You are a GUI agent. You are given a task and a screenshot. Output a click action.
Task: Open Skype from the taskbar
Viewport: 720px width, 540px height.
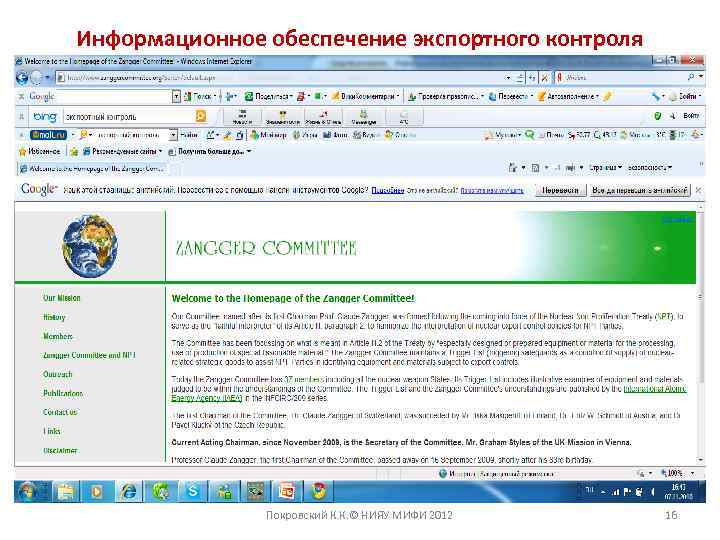coord(193,492)
